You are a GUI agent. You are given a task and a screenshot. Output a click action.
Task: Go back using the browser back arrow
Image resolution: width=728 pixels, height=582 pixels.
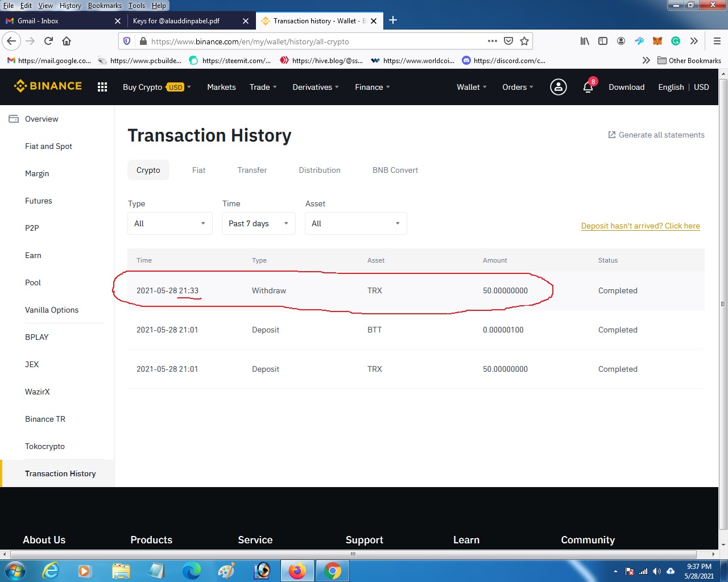click(x=11, y=41)
